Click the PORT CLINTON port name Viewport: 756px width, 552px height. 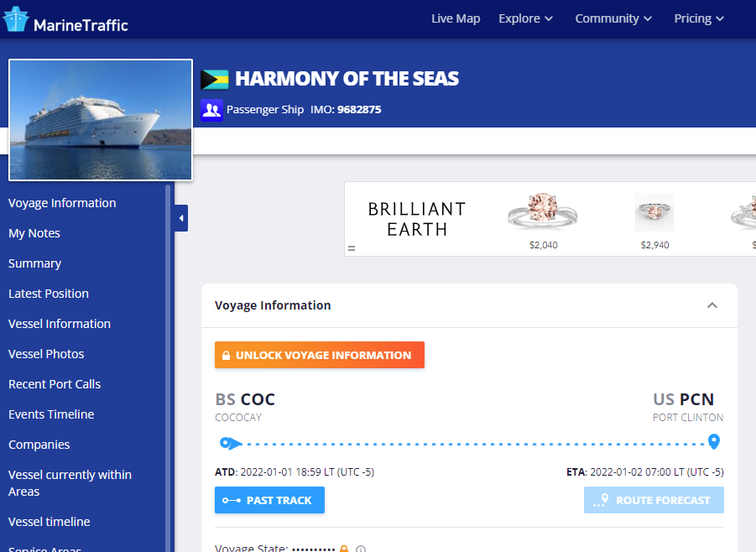tap(688, 418)
